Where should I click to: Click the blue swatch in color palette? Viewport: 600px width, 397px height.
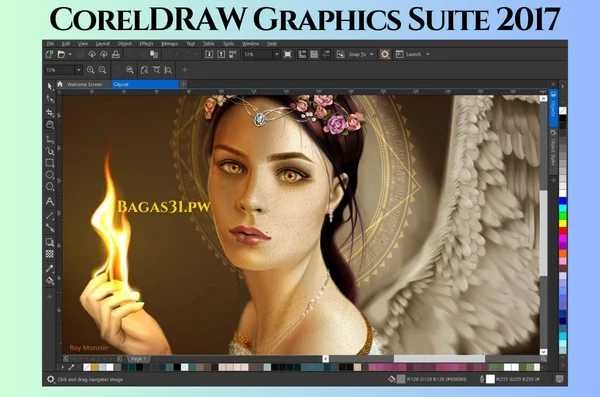pos(562,201)
